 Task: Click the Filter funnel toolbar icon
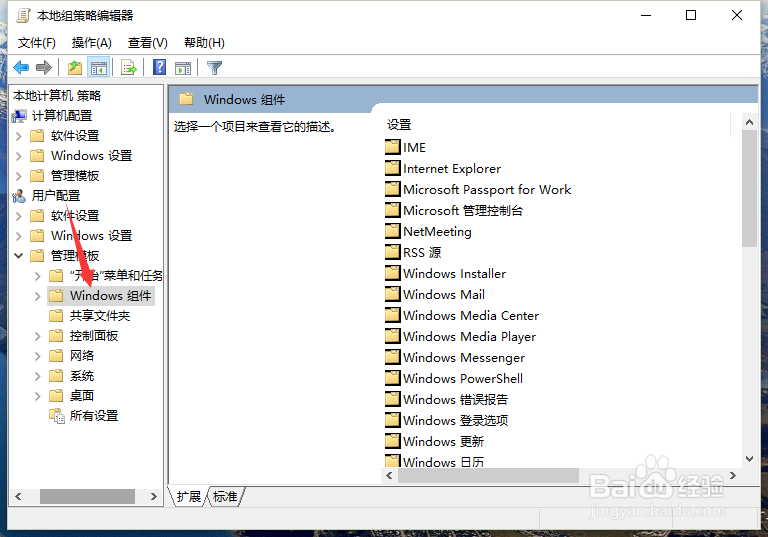click(215, 68)
